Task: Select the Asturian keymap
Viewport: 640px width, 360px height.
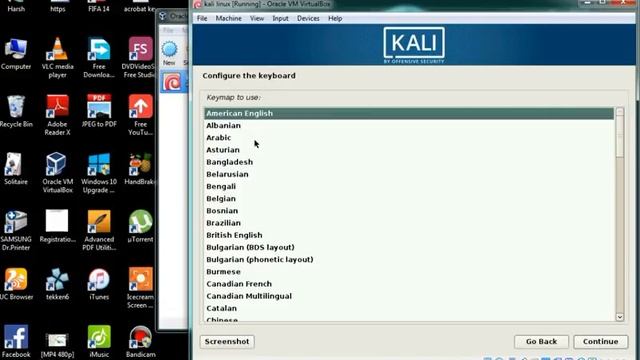Action: [x=409, y=150]
